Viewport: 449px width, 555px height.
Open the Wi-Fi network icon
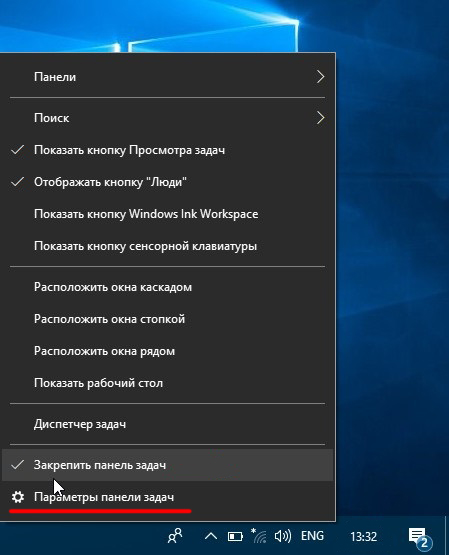[x=259, y=536]
